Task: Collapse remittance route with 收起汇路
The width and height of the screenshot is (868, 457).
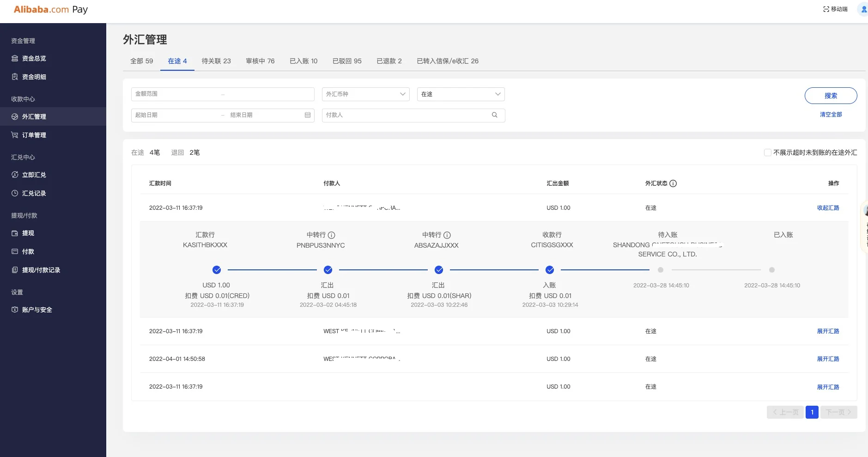Action: tap(828, 208)
